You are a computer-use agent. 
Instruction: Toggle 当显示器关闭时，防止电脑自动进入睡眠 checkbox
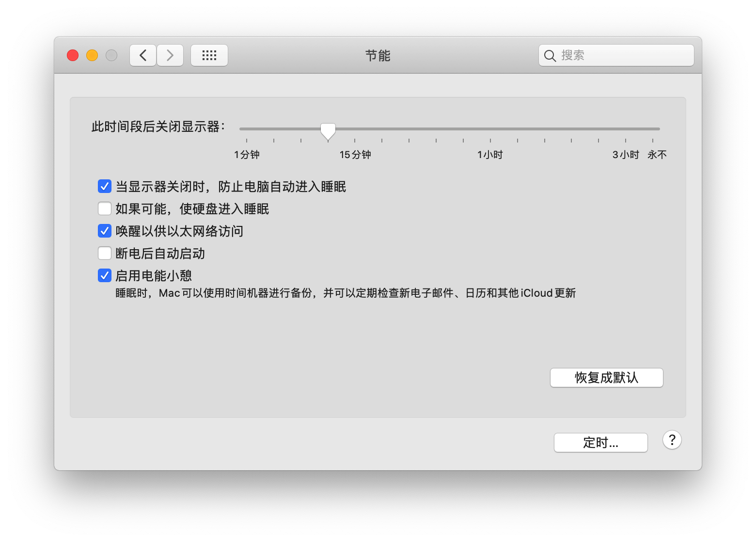pyautogui.click(x=105, y=186)
